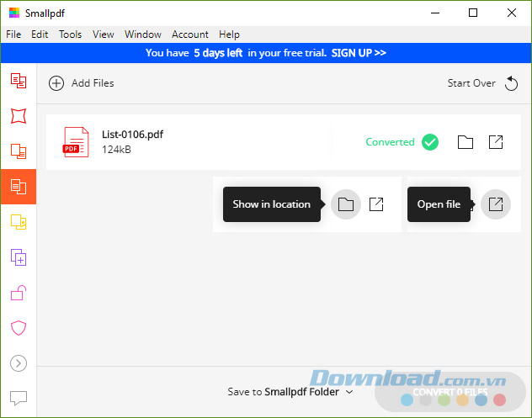Open the Edit menu
The width and height of the screenshot is (532, 418).
click(x=40, y=34)
